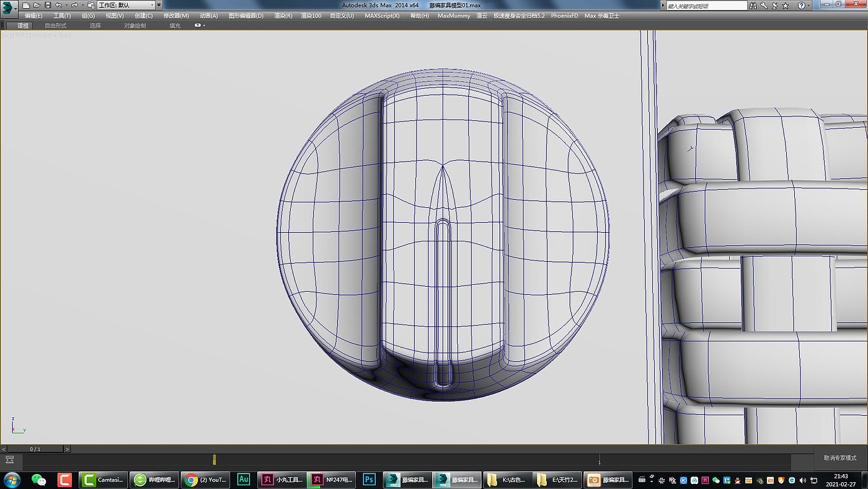Click the time slider showing 0 / 1
This screenshot has height=489, width=868.
point(35,449)
